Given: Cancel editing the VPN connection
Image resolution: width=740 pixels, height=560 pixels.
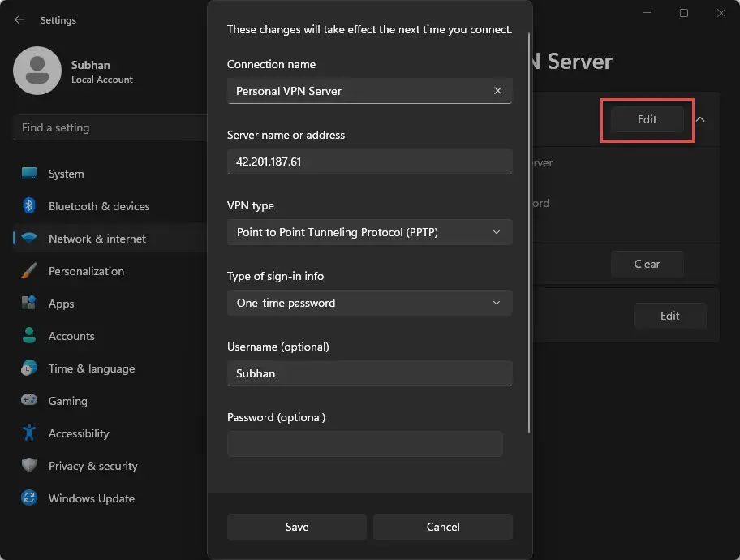Looking at the screenshot, I should pos(443,527).
